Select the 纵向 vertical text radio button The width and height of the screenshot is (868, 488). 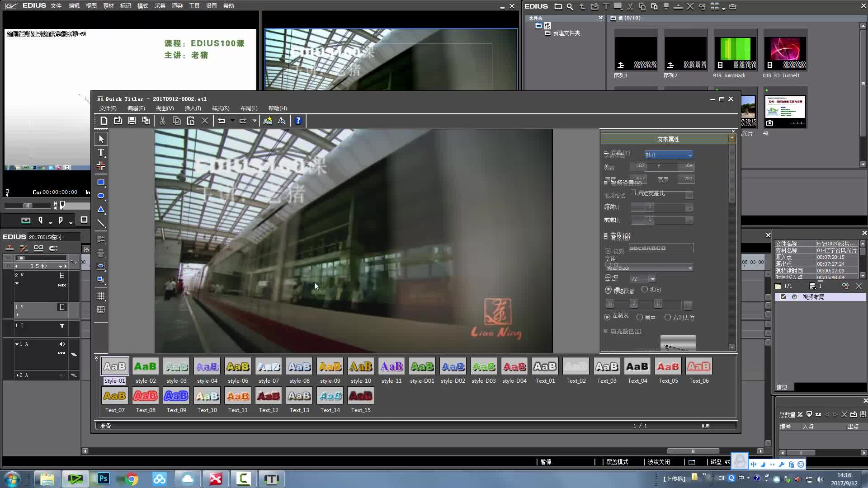(645, 290)
